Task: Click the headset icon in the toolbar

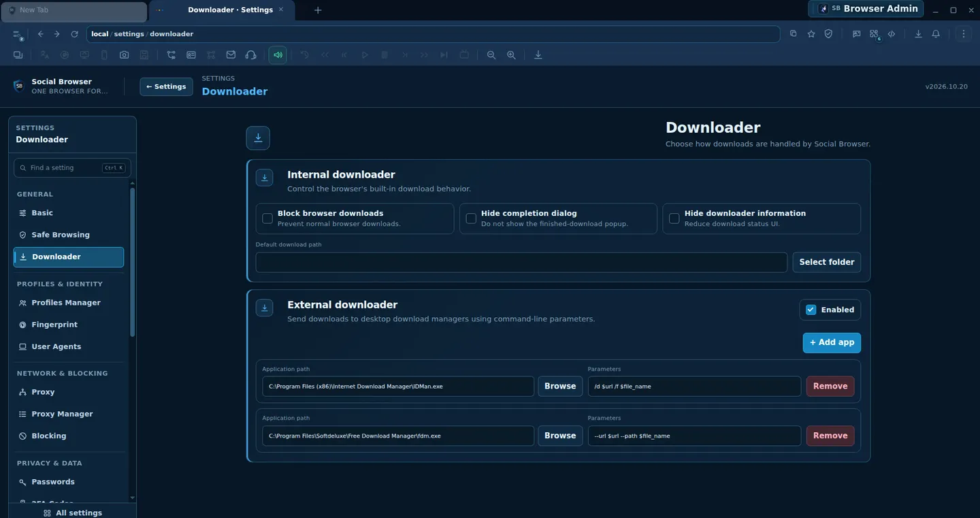Action: pos(250,55)
